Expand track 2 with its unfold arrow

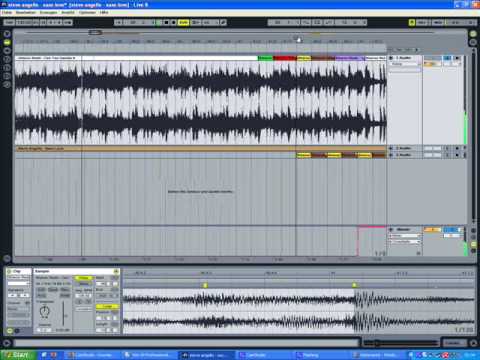pos(391,148)
